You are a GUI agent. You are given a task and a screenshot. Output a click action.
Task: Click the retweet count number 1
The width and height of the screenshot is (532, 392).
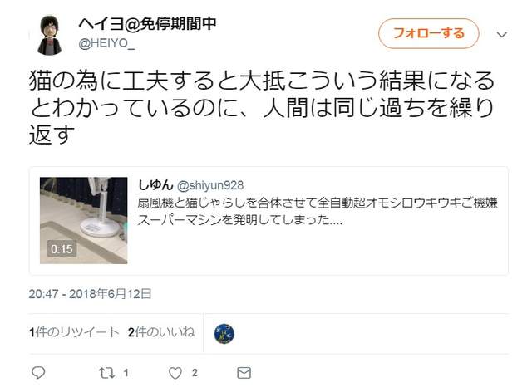[x=126, y=373]
